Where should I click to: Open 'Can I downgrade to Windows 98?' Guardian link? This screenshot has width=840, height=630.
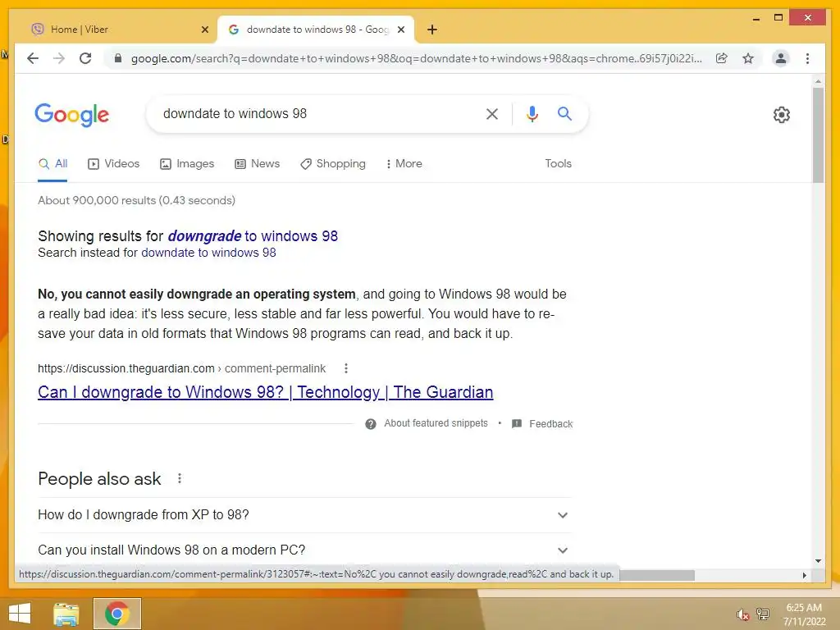265,392
